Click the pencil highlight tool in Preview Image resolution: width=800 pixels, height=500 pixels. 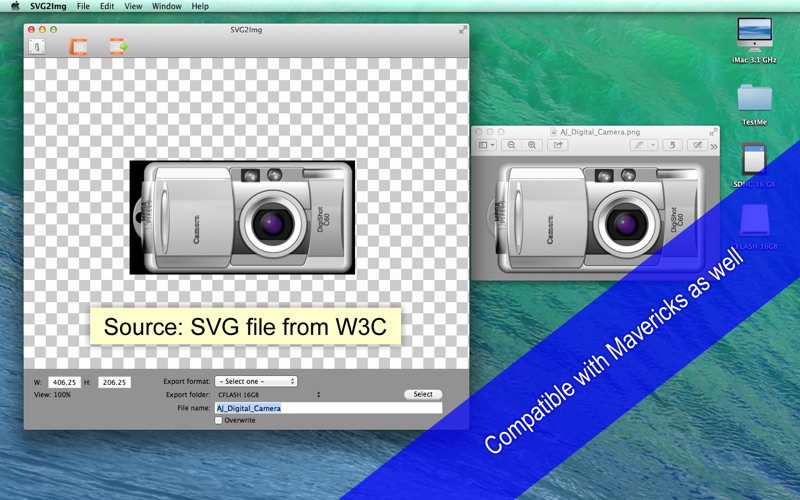638,145
